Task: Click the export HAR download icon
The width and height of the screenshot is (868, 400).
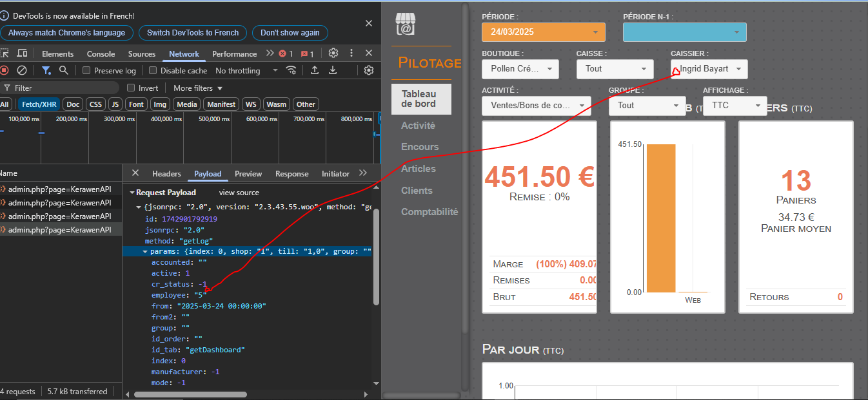Action: 334,70
